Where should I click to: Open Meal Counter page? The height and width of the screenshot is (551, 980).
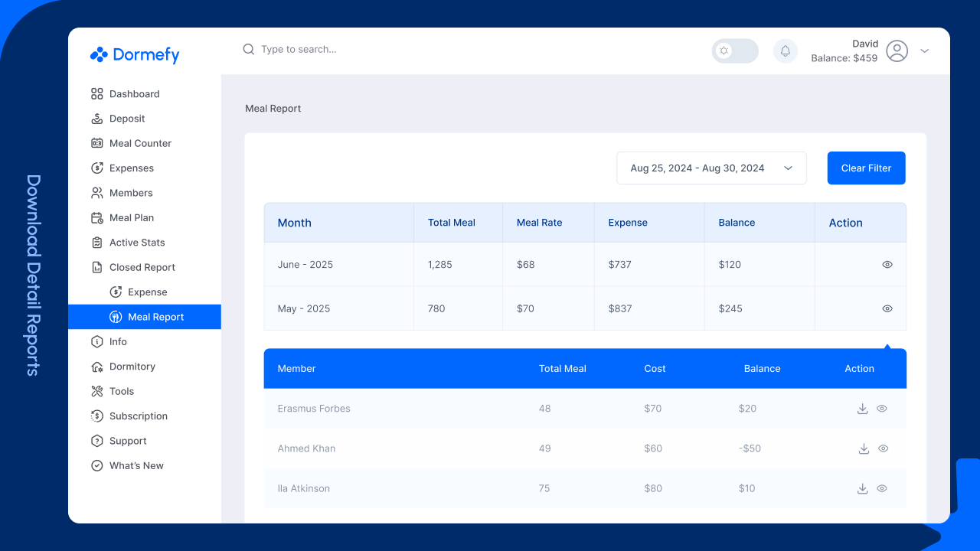(145, 143)
